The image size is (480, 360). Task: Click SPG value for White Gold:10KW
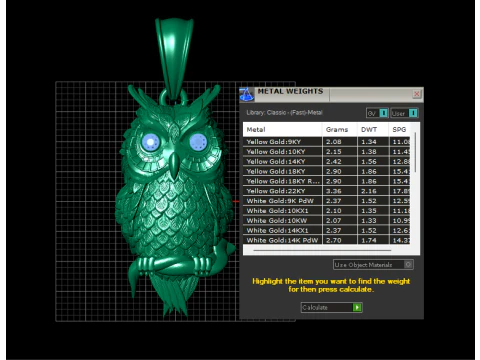tap(401, 221)
